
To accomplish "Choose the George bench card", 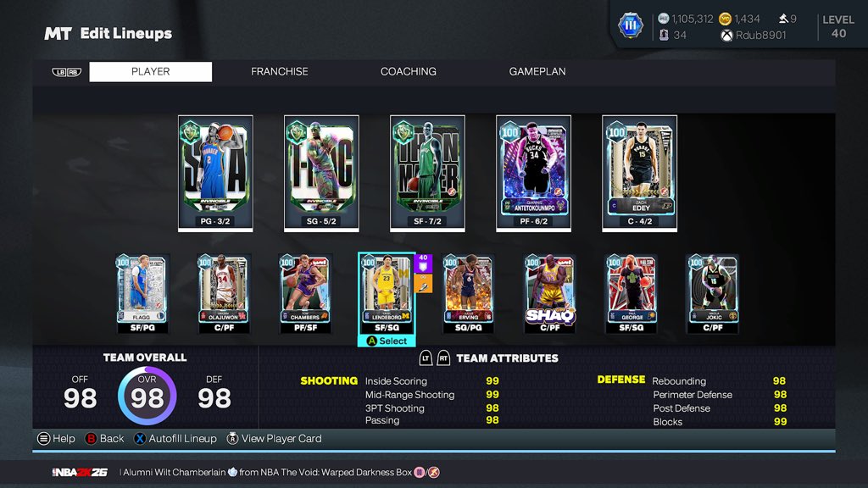I will (x=631, y=293).
